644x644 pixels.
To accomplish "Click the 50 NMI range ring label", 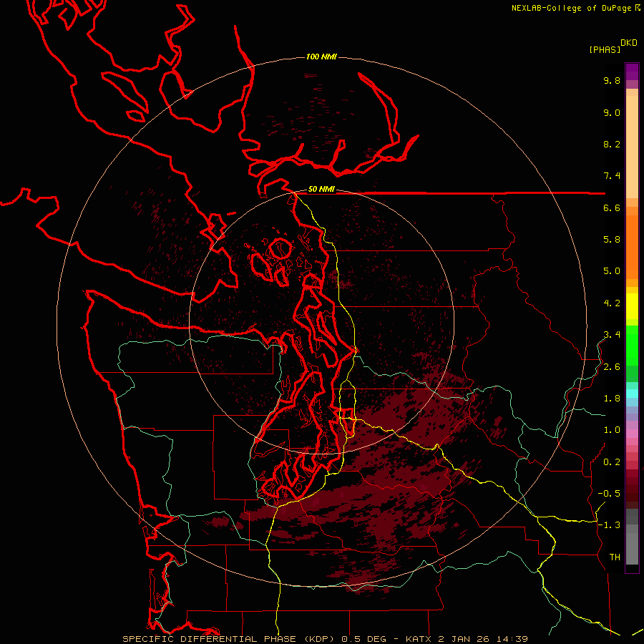I will pos(321,190).
